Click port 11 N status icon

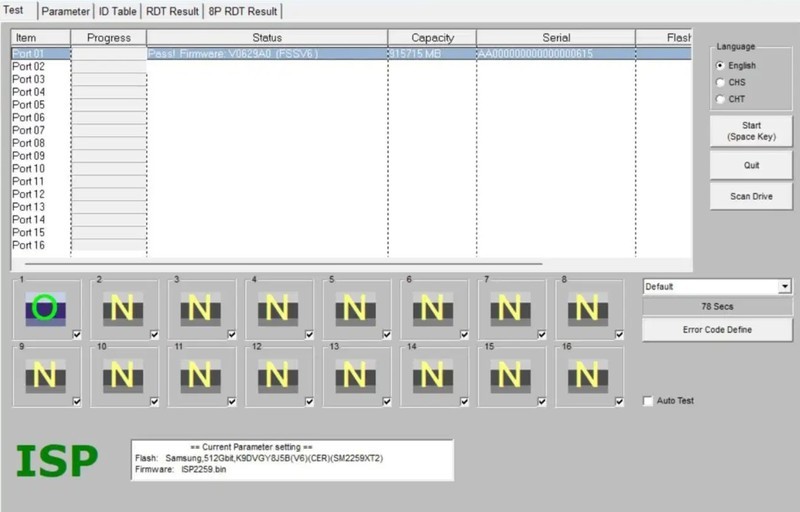coord(201,376)
